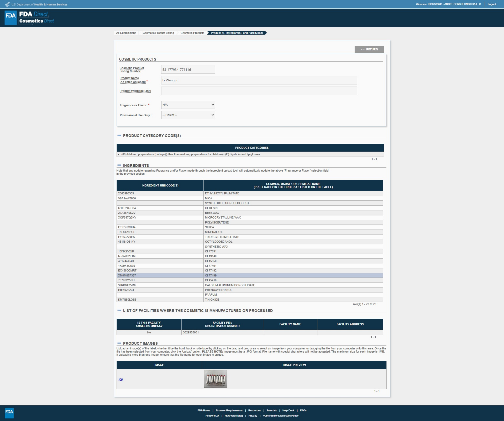Click the Product Webpage Link field
The height and width of the screenshot is (421, 504).
pos(259,91)
